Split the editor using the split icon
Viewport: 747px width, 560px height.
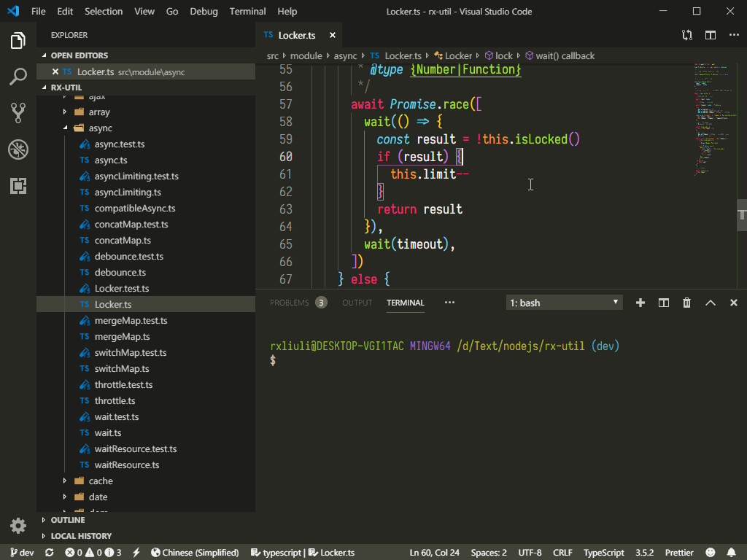coord(710,34)
